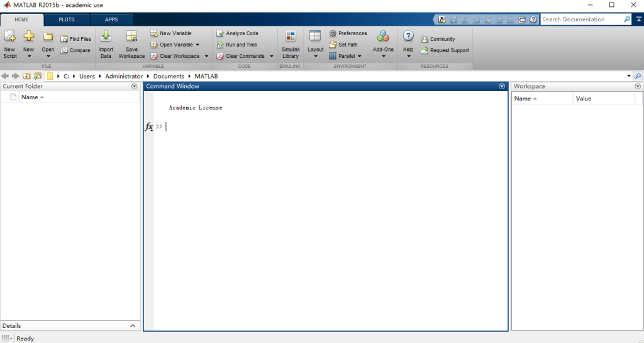Switch to the APPS tab

click(x=111, y=19)
